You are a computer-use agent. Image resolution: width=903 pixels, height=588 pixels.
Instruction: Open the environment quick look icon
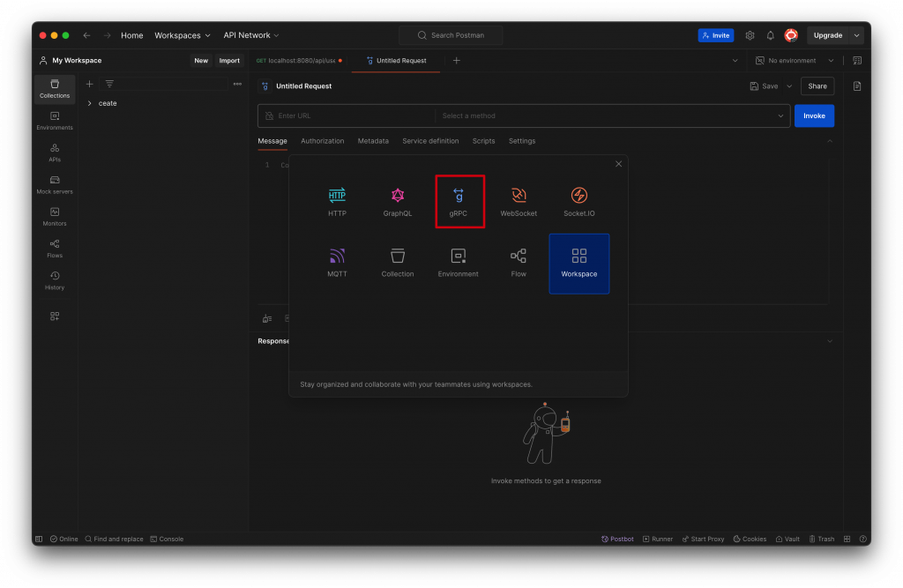(x=857, y=61)
